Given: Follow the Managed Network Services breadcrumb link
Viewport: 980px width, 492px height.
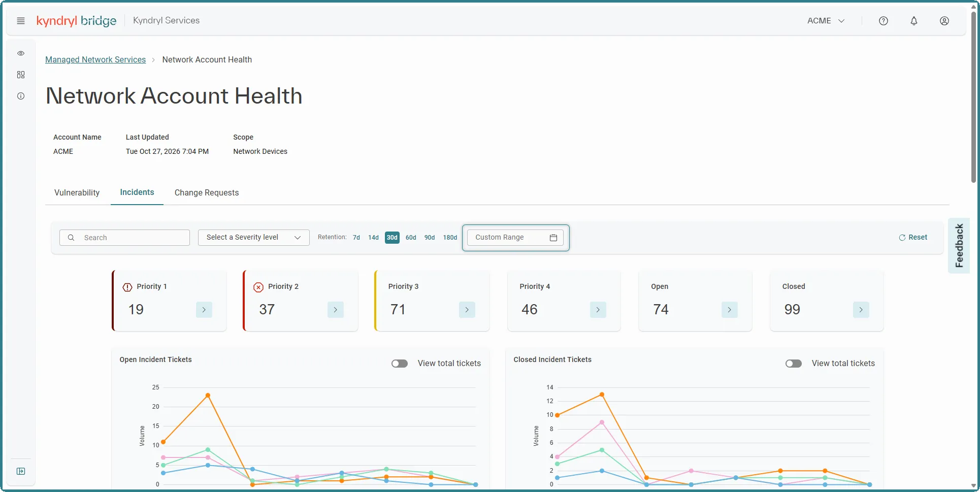Looking at the screenshot, I should pyautogui.click(x=95, y=60).
